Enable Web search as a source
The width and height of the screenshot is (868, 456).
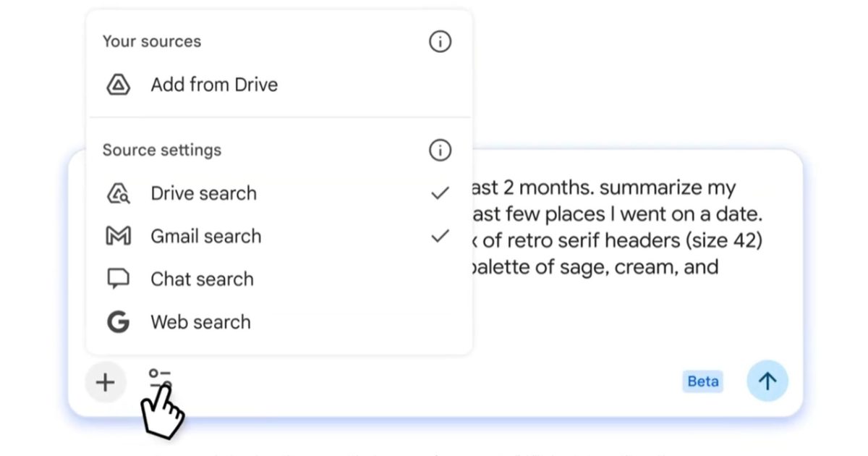coord(200,321)
